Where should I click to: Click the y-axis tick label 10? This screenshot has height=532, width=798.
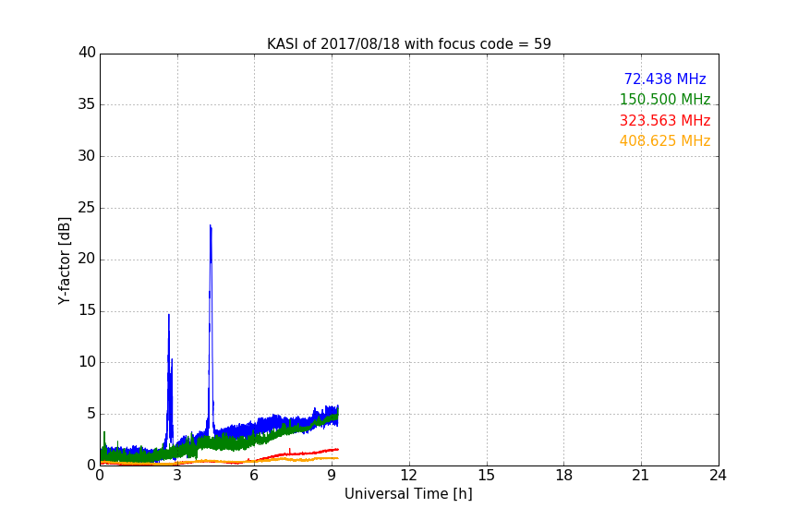pos(87,362)
